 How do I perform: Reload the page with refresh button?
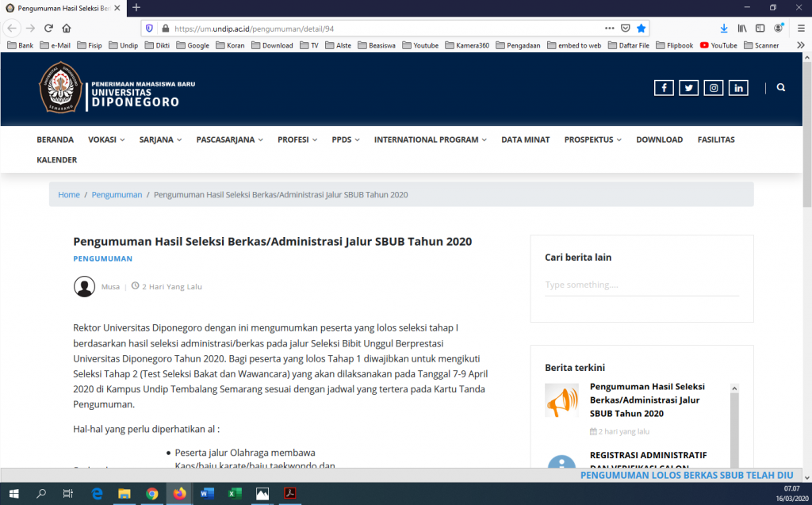click(49, 28)
